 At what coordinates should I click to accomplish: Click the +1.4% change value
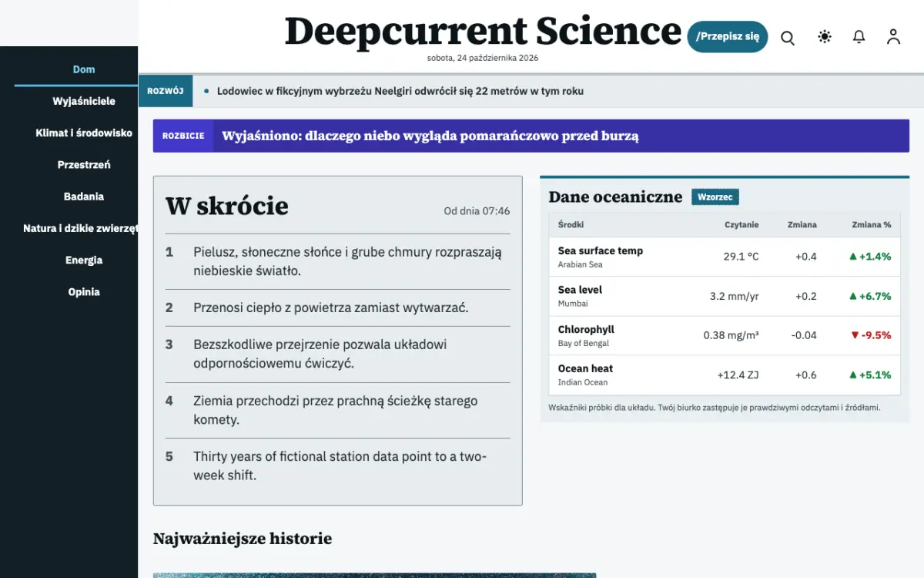[x=870, y=257]
